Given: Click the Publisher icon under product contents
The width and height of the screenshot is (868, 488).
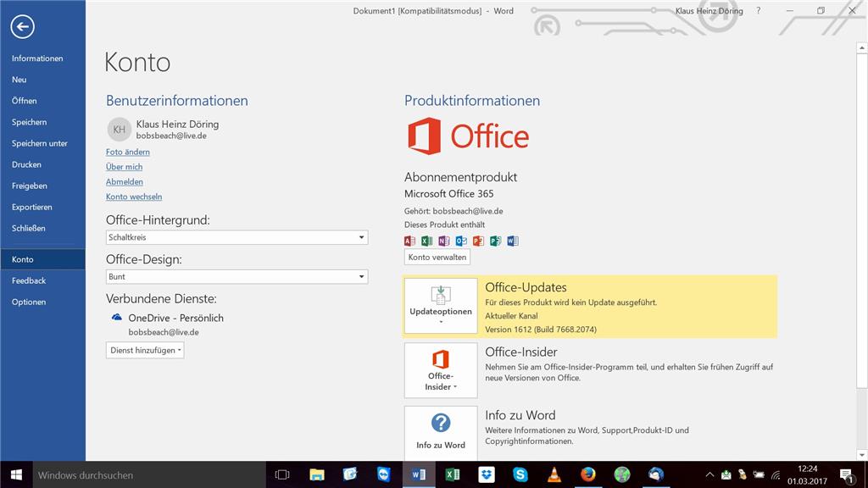Looking at the screenshot, I should 495,241.
